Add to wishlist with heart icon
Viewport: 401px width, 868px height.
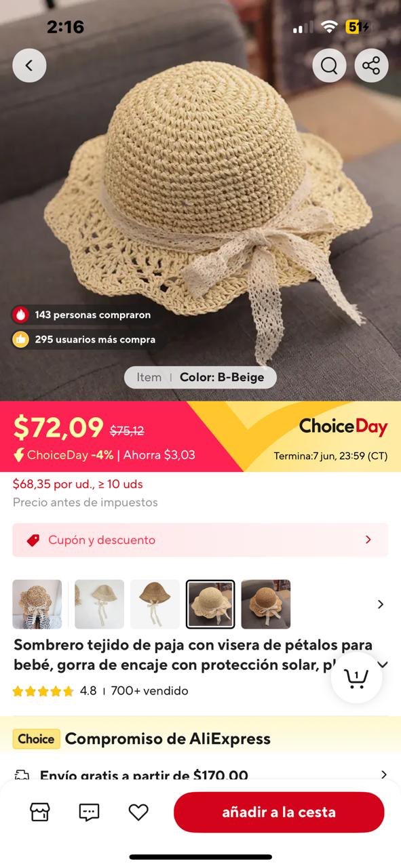coord(138,812)
